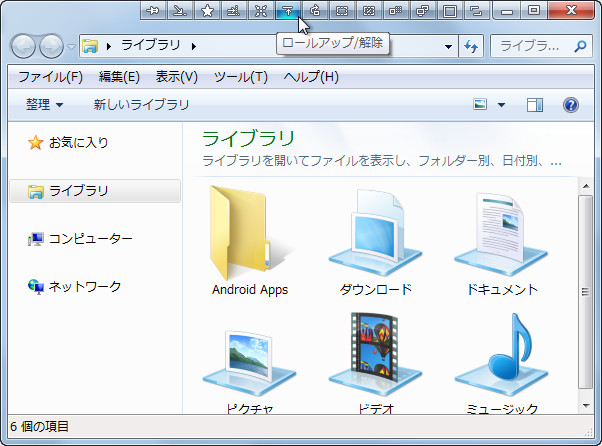Toggle the preview pane button
The image size is (602, 446).
[534, 105]
